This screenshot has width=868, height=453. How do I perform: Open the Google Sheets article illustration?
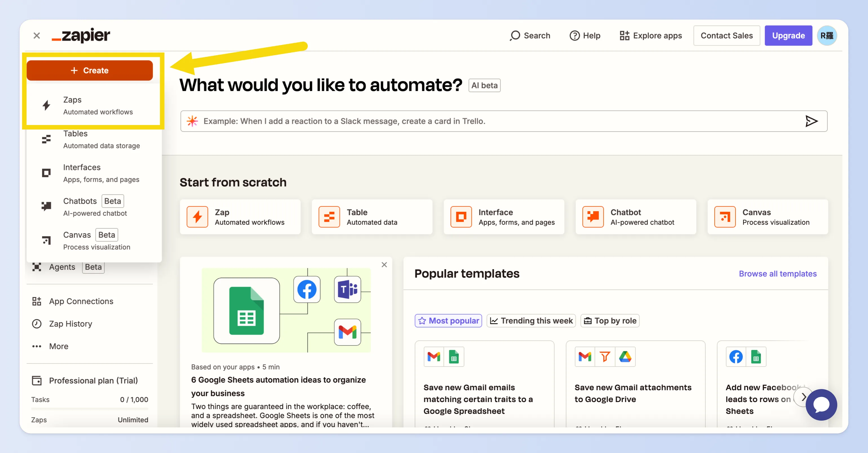286,310
